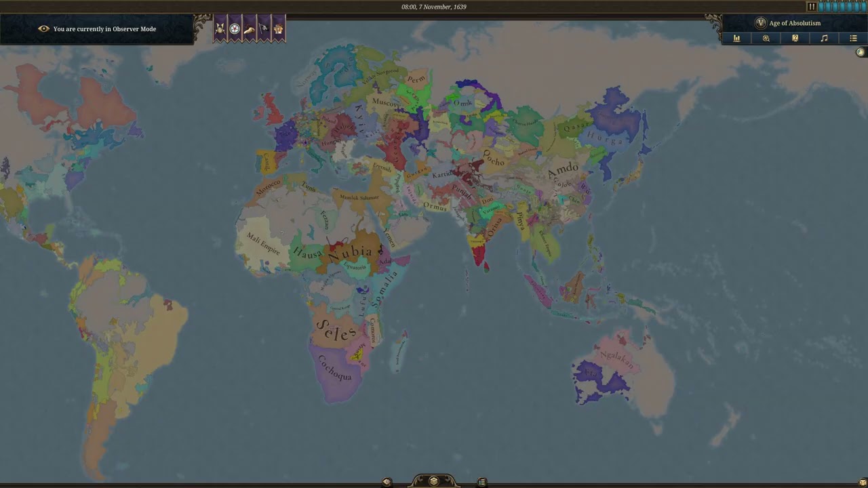This screenshot has width=868, height=488.
Task: Open the pirate flag banner
Action: [x=264, y=29]
